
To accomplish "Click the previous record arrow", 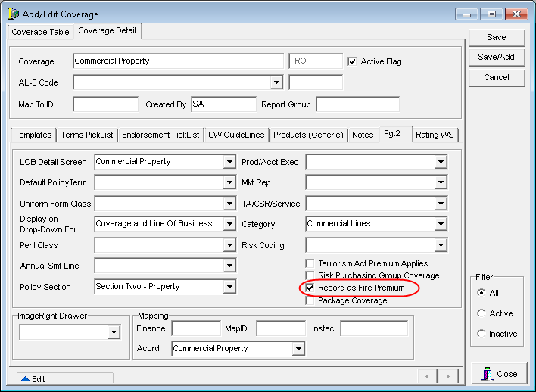I will coord(427,377).
